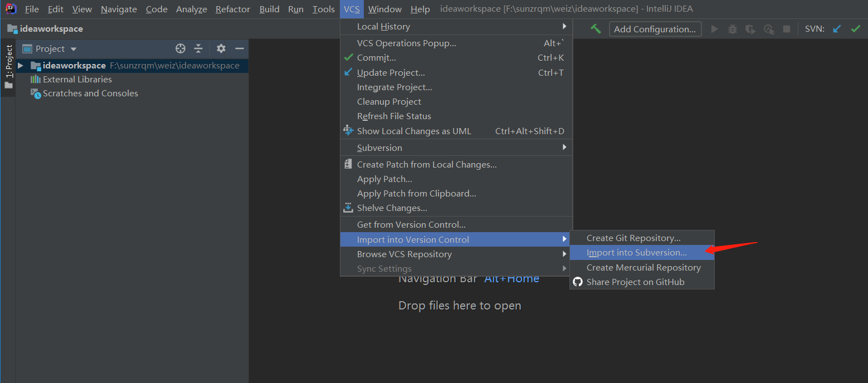The height and width of the screenshot is (383, 868).
Task: Click the Profiler run icon
Action: tap(769, 29)
